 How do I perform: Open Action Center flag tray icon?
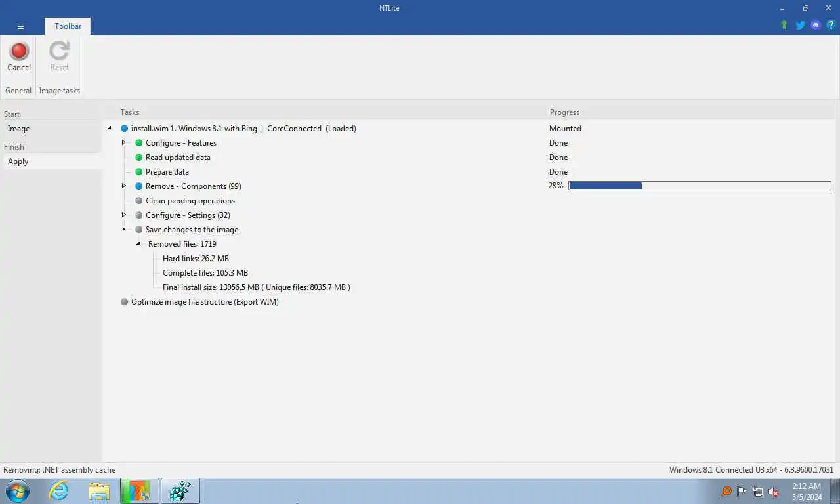pos(742,492)
